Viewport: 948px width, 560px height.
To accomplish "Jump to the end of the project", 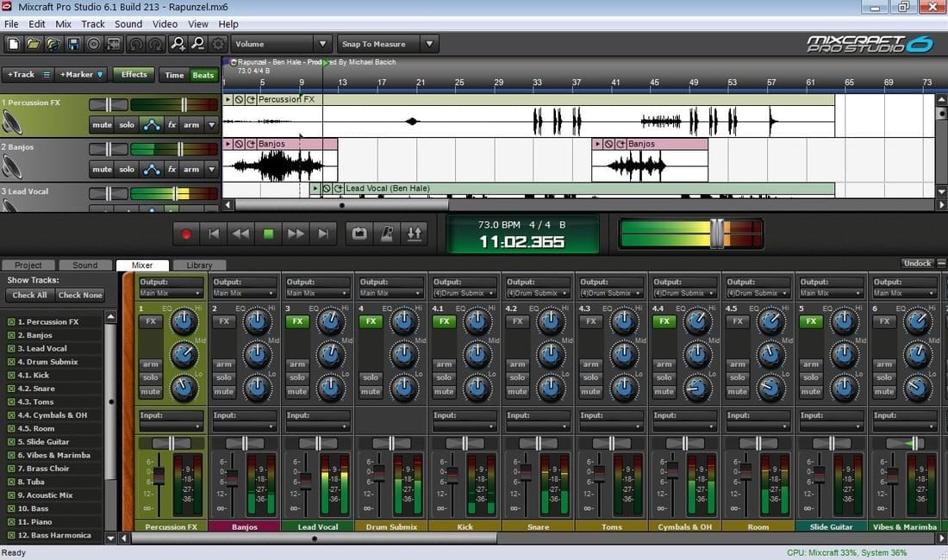I will coord(323,233).
